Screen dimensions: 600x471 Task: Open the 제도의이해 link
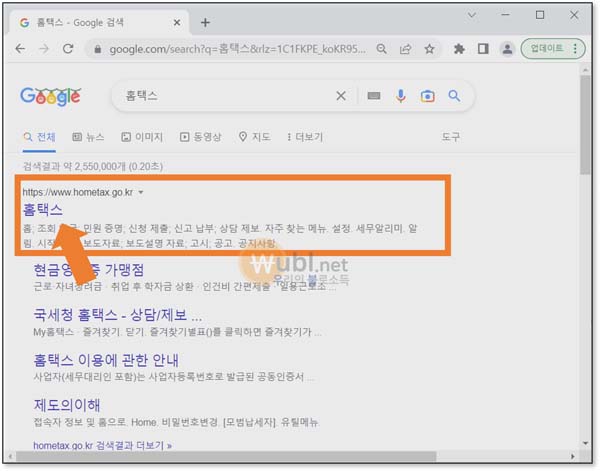point(67,405)
